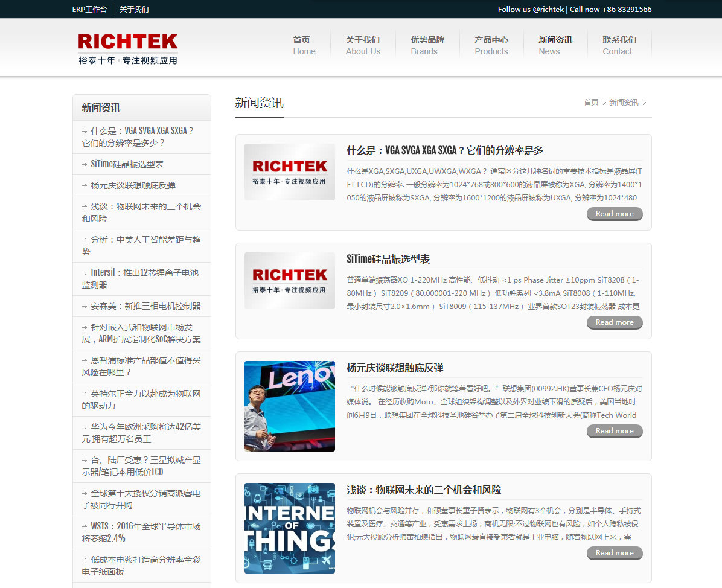
Task: Click 新闻资讯 in the breadcrumb
Action: pos(624,102)
